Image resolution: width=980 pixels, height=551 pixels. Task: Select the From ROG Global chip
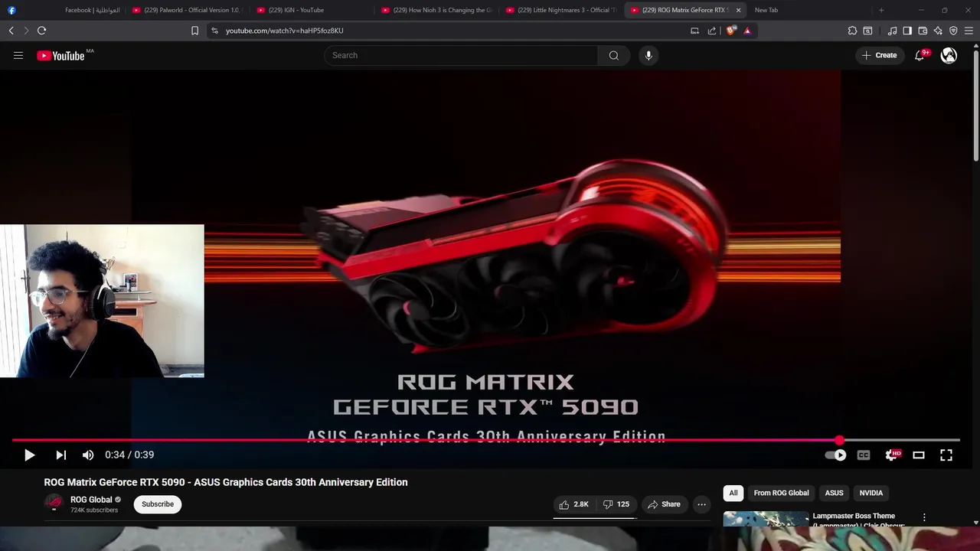coord(781,493)
